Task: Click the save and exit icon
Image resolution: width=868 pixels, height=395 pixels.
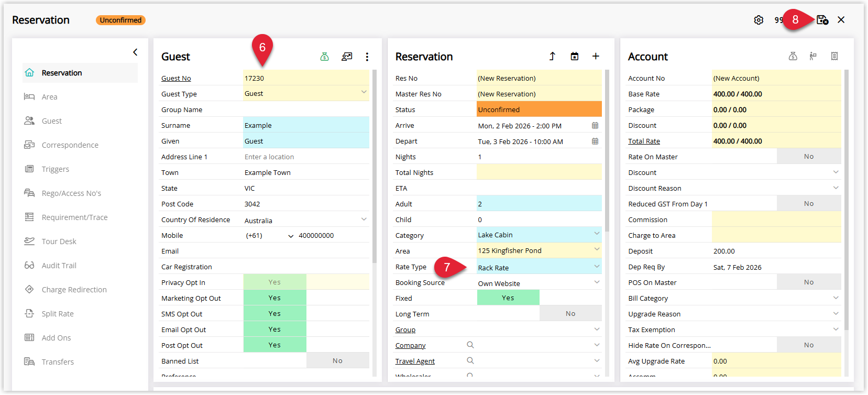Action: tap(822, 20)
